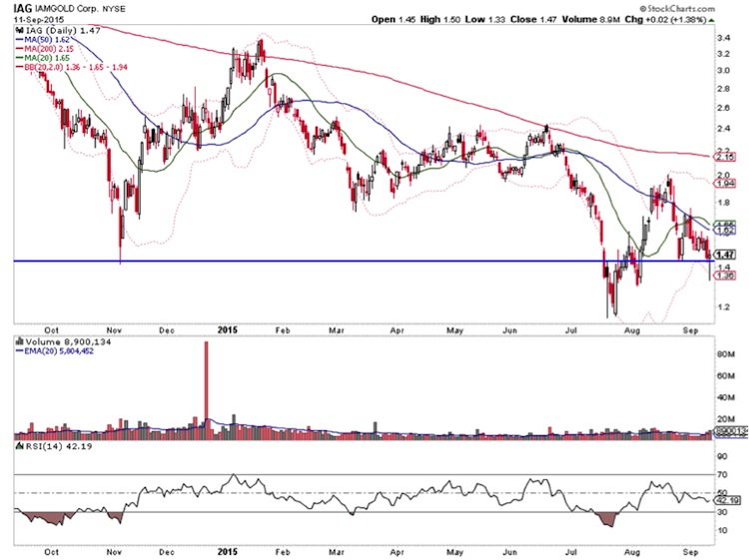Click the volume bars icon beside Volume legend
Image resolution: width=749 pixels, height=560 pixels.
pos(20,341)
